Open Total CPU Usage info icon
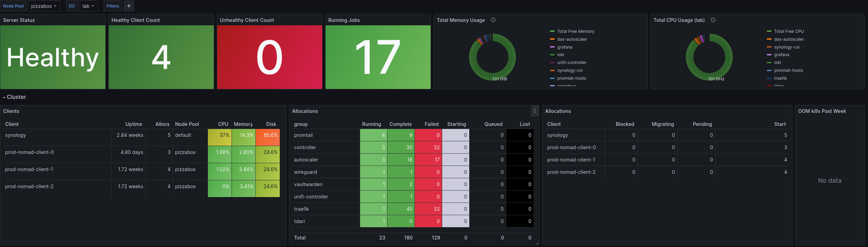Viewport: 868px width, 247px height. coord(713,20)
